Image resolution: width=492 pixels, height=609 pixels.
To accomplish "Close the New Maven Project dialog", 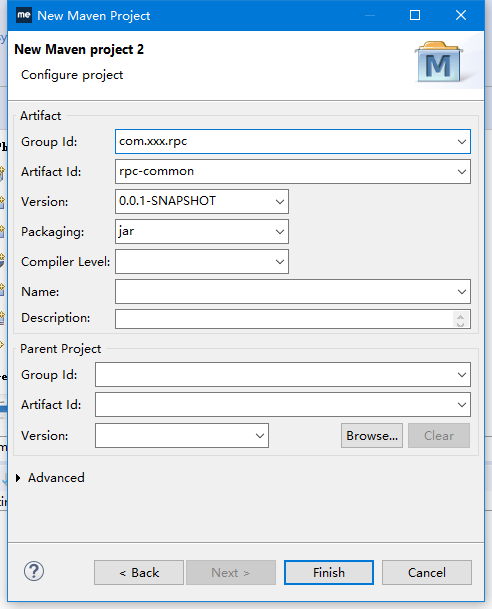I will [x=461, y=15].
